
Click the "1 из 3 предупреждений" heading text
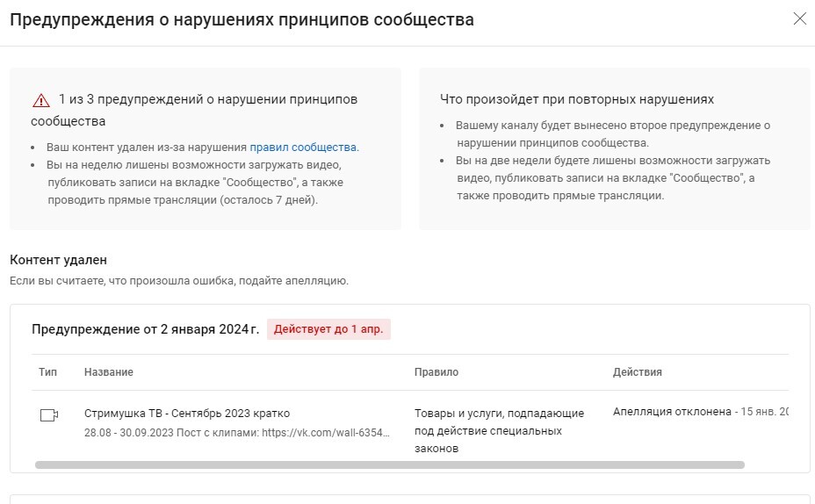click(x=208, y=99)
